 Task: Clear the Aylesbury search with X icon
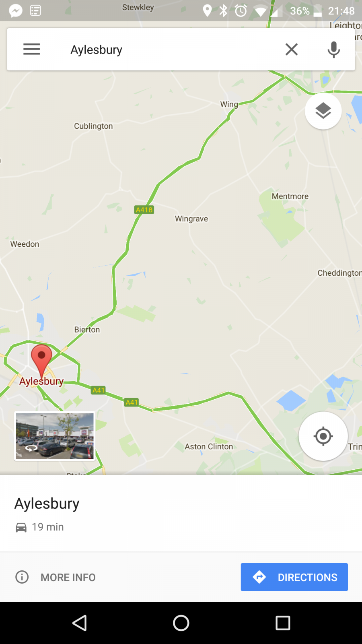click(x=292, y=49)
